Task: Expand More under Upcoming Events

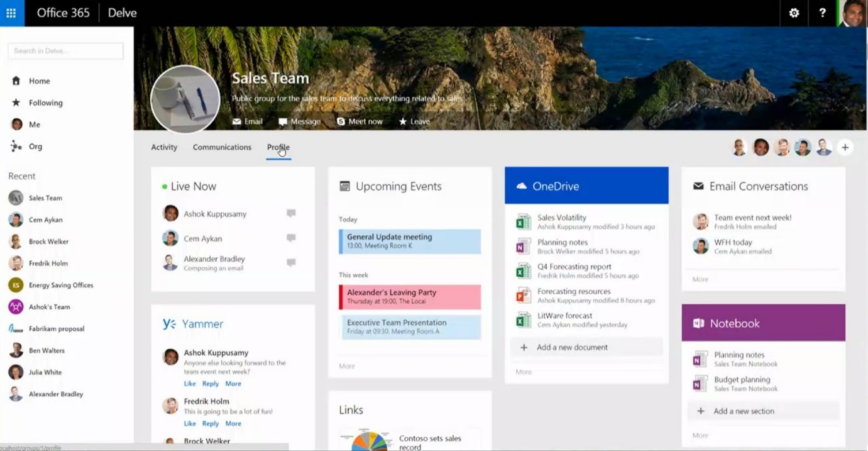Action: 347,366
